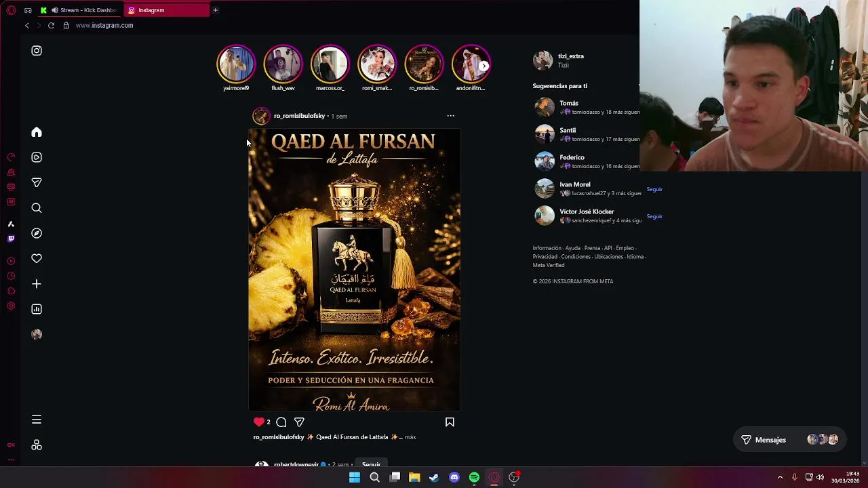Open marcoss.or_'s story
The image size is (868, 488).
(330, 64)
